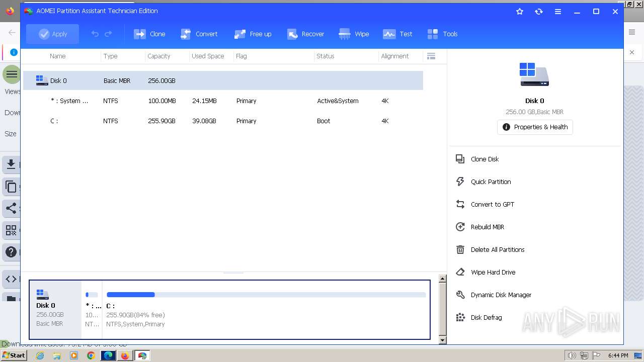Click the disk map scrollbar up arrow
The width and height of the screenshot is (644, 362).
click(443, 279)
